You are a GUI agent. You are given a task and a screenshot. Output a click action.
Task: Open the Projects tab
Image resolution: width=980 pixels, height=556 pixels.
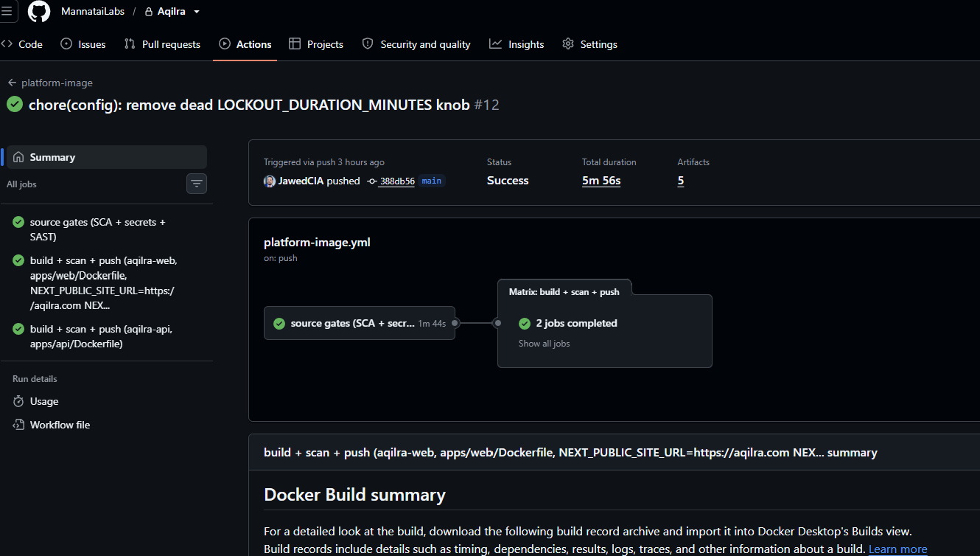(x=316, y=44)
